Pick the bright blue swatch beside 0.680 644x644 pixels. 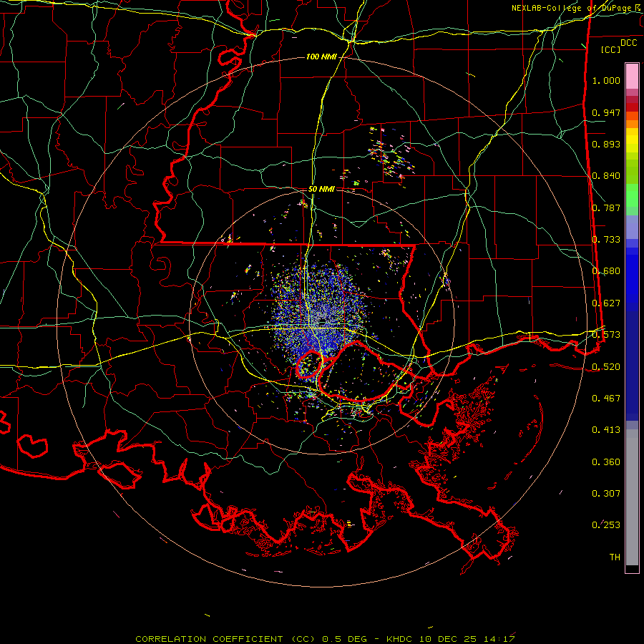[632, 273]
